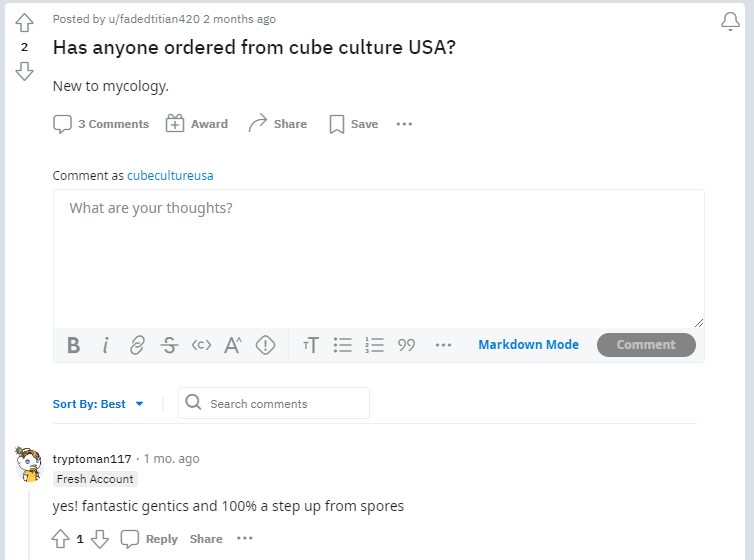Screen dimensions: 754x560
Task: Open more options in the editor toolbar
Action: 443,345
